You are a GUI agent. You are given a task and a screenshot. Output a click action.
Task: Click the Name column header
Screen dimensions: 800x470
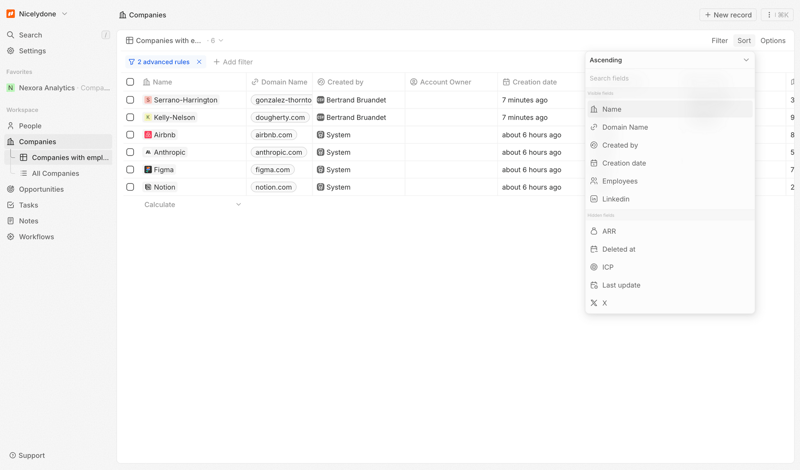(192, 82)
